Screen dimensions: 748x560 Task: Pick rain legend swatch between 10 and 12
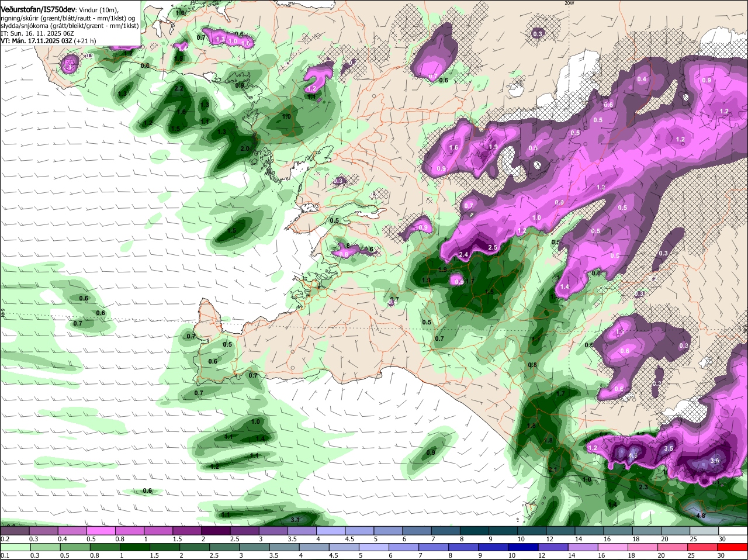coord(524,547)
